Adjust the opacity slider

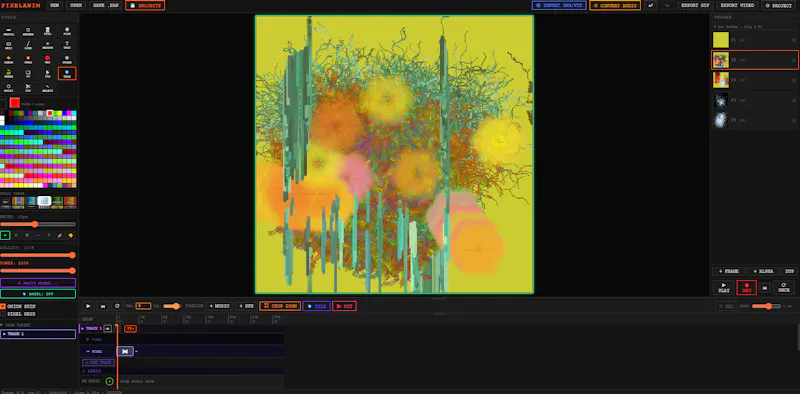coord(38,255)
